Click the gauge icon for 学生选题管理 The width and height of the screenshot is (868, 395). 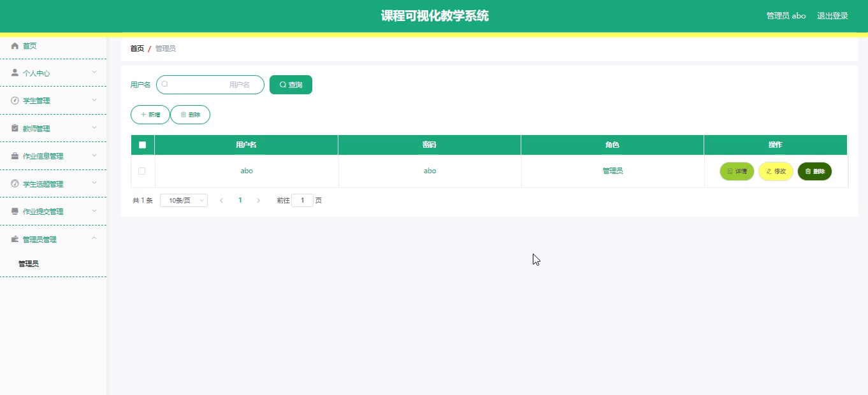tap(15, 183)
